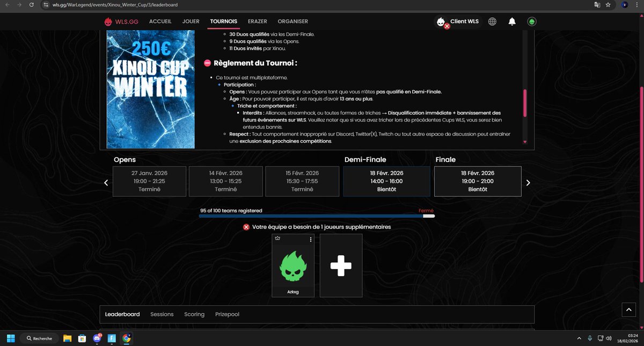
Task: Click the wls.gg address bar URL
Action: tap(115, 5)
